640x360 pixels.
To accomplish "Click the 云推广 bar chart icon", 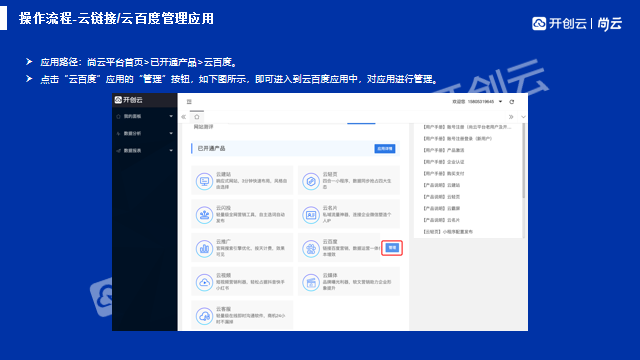I will (x=204, y=248).
